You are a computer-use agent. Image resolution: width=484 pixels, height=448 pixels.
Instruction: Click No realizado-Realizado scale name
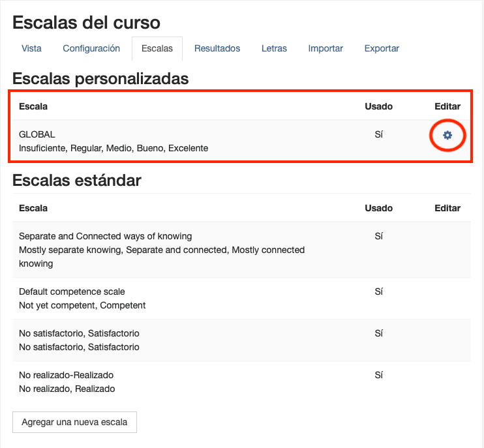[x=66, y=375]
